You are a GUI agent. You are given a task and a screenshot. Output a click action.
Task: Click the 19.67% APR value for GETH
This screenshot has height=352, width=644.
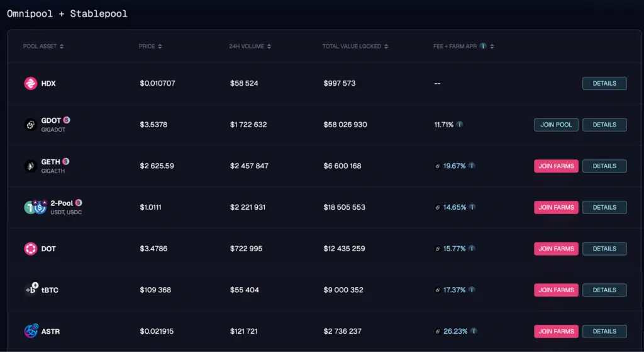(454, 166)
